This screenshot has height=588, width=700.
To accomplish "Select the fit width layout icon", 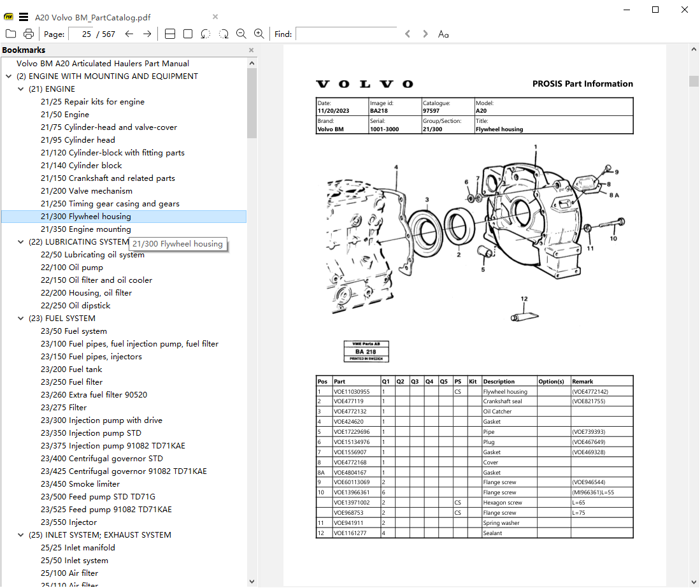I will [170, 34].
